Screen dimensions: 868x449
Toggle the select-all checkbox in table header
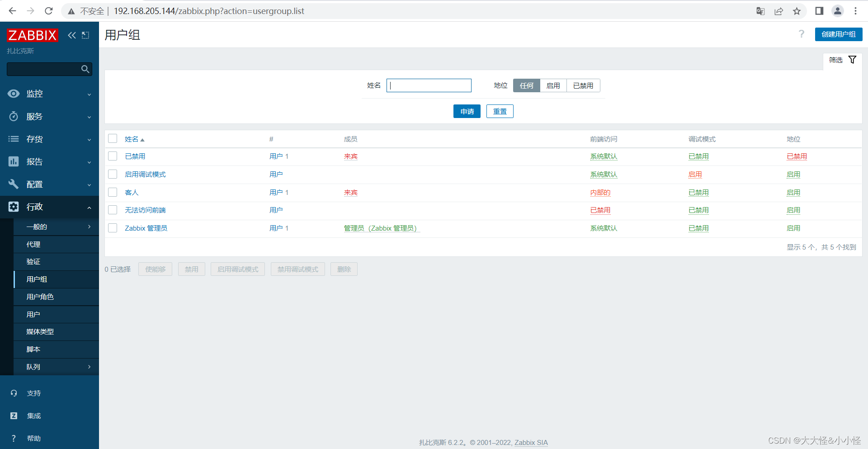point(113,138)
